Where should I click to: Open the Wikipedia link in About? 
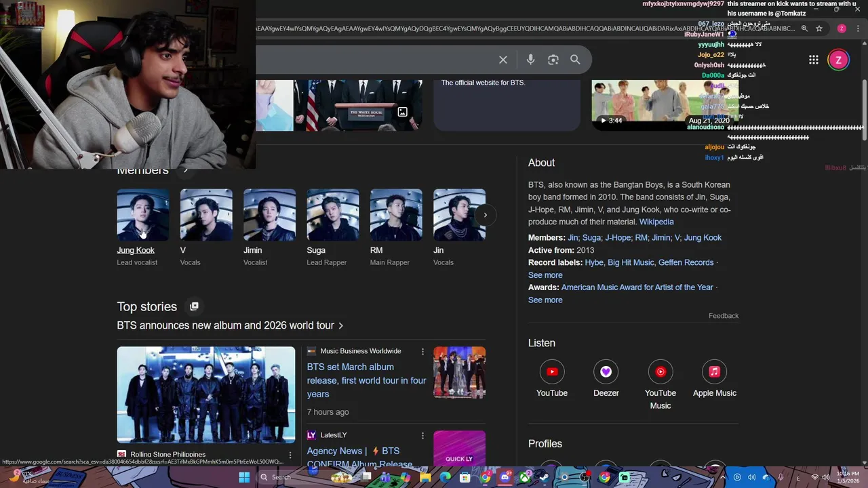(x=656, y=222)
